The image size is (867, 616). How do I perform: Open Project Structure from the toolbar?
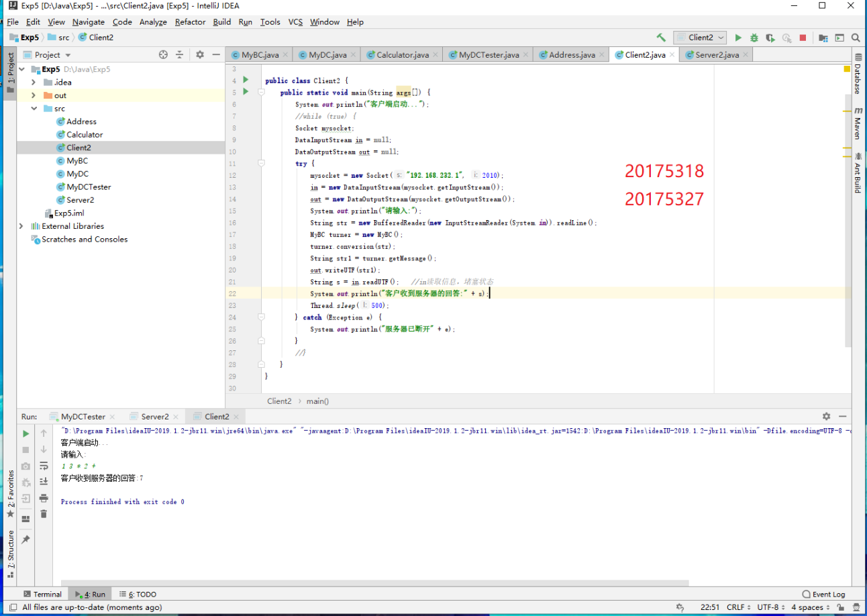(x=822, y=38)
